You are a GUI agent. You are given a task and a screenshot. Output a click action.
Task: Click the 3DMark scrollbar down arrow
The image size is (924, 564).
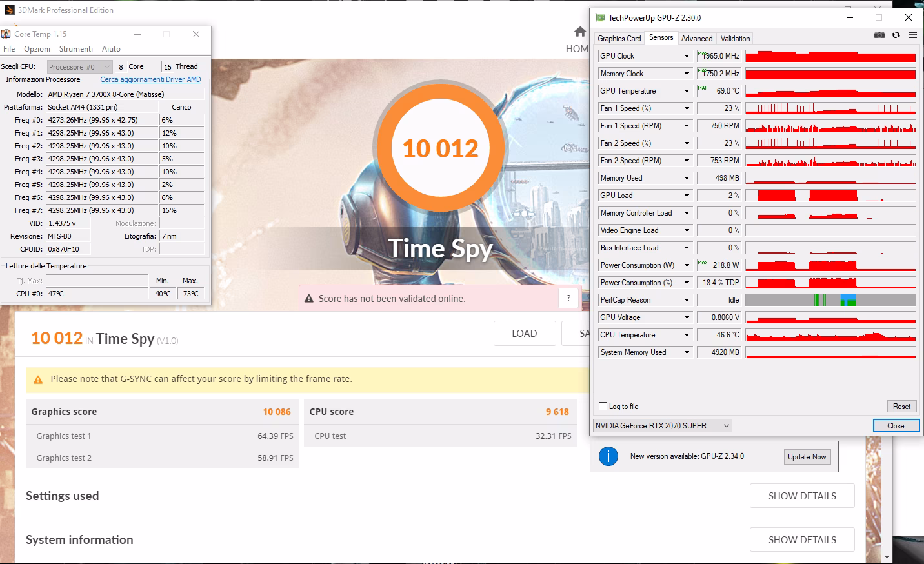point(887,557)
